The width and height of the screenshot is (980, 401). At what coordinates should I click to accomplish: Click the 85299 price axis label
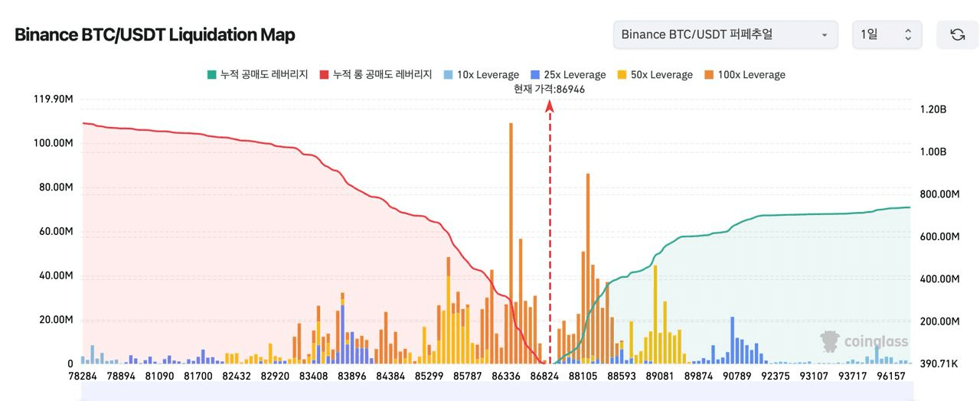429,377
